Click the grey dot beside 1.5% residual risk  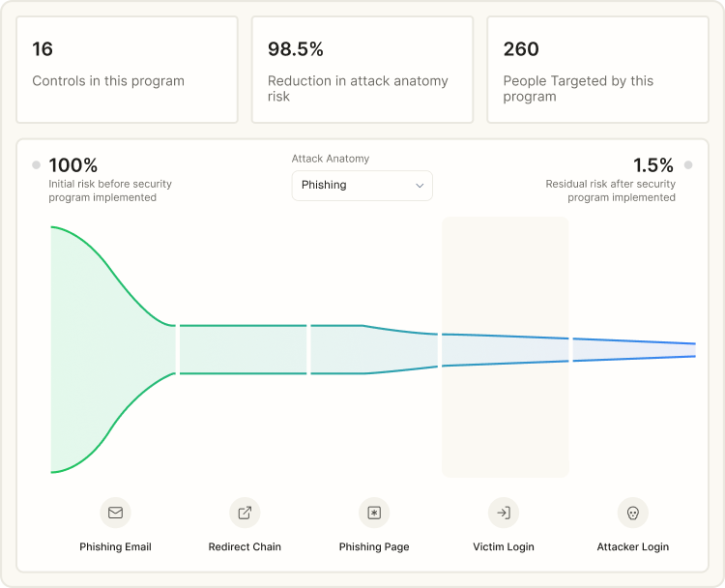688,164
